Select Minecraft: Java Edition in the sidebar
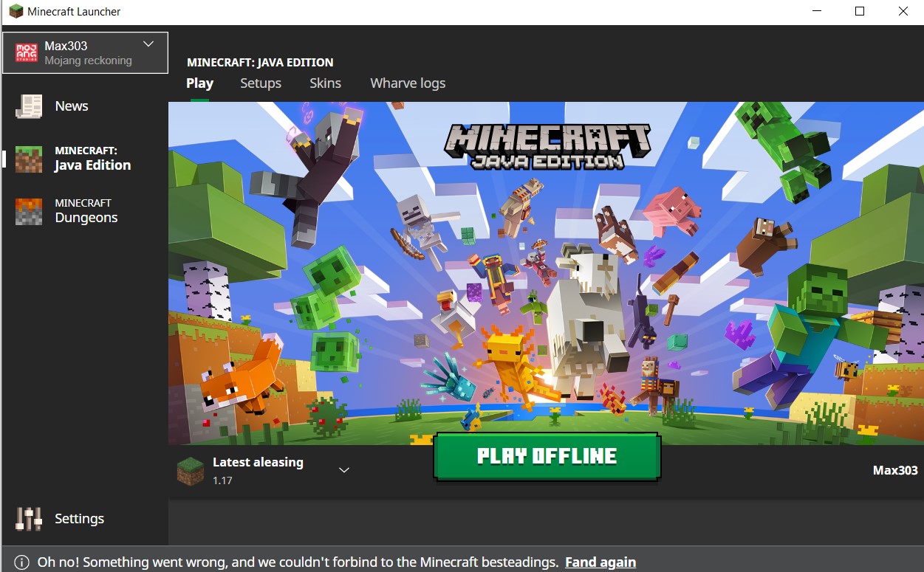 84,159
